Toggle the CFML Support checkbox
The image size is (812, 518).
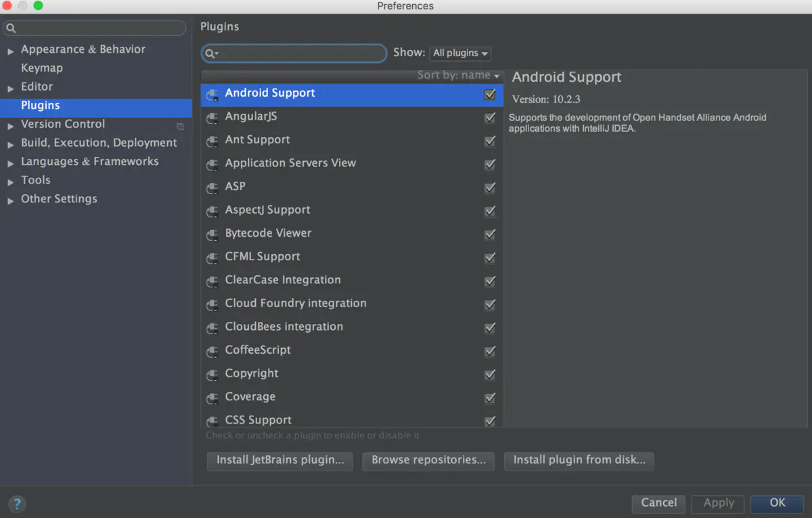pos(490,258)
